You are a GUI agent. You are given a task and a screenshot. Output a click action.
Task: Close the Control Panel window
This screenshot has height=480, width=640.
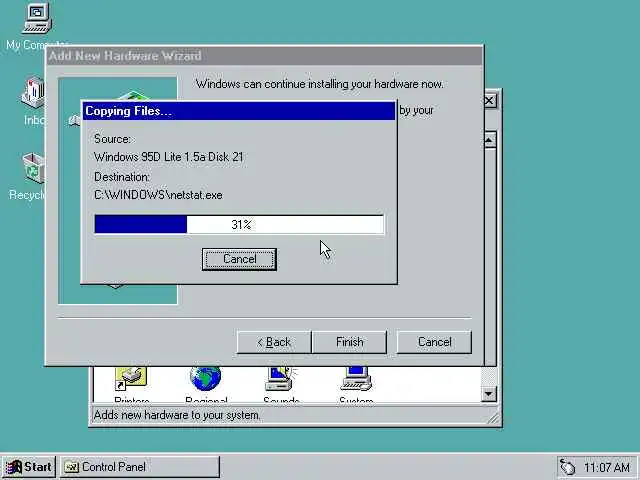coord(490,100)
